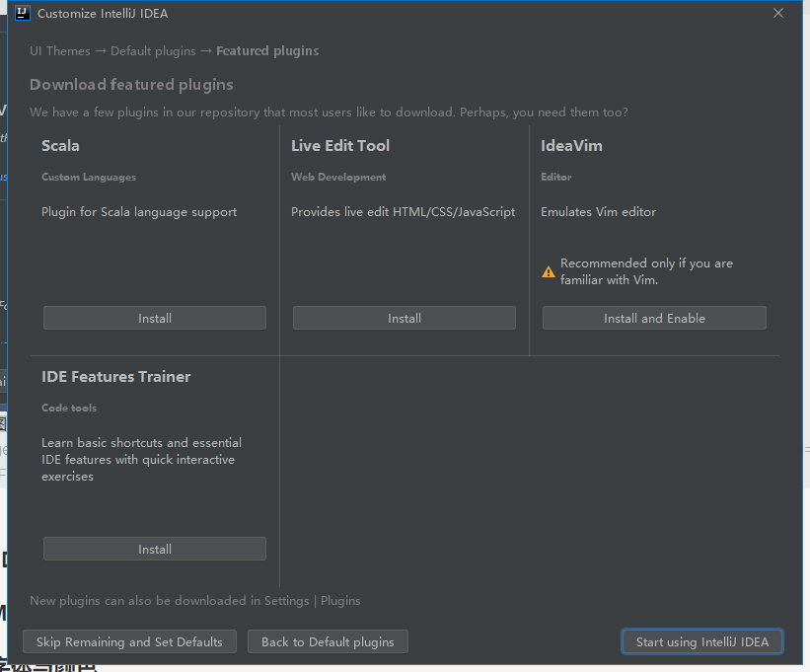
Task: Click 'Provides live edit HTML/CSS/JavaScript' description
Action: pos(403,212)
